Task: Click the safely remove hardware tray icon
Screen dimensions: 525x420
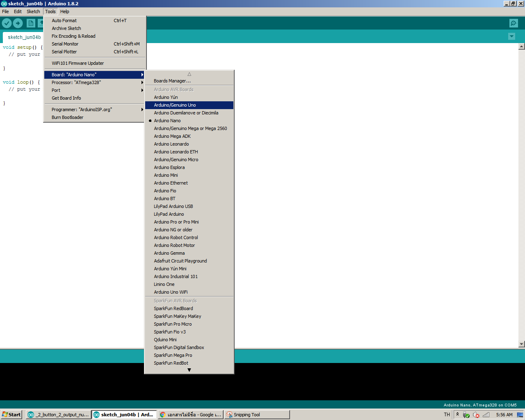Action: pyautogui.click(x=466, y=415)
